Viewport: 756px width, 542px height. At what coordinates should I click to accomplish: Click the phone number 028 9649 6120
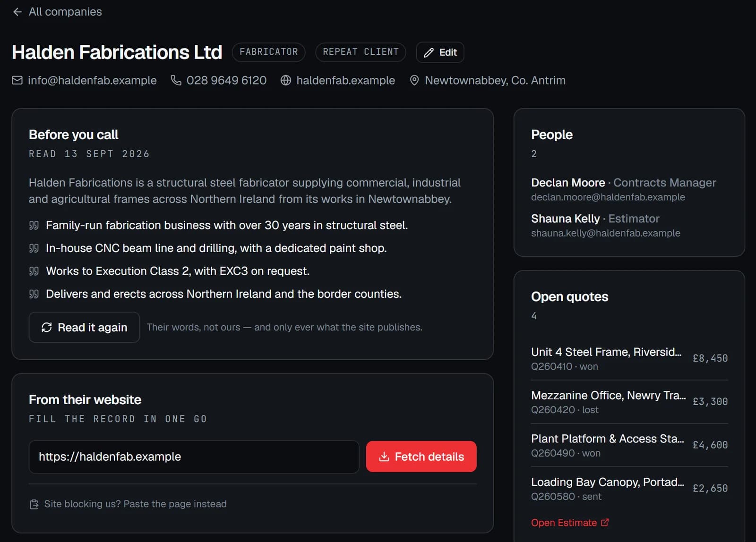(x=226, y=80)
